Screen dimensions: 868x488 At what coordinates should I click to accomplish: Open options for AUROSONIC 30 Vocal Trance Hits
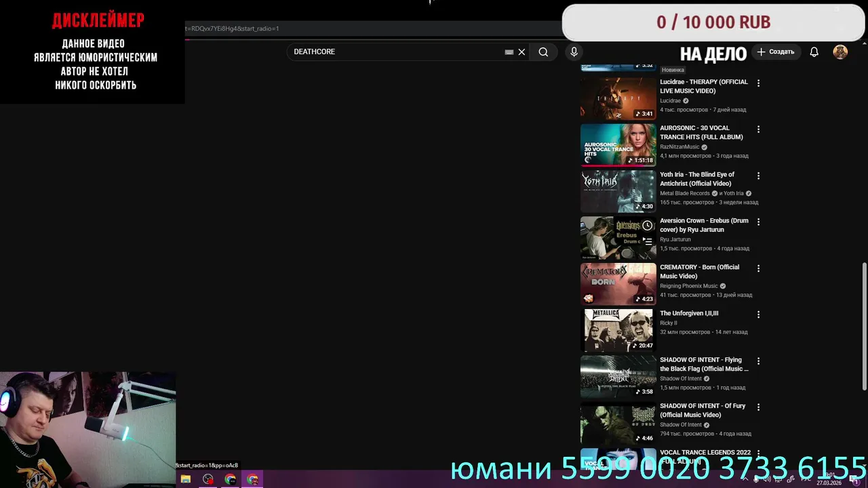click(758, 129)
